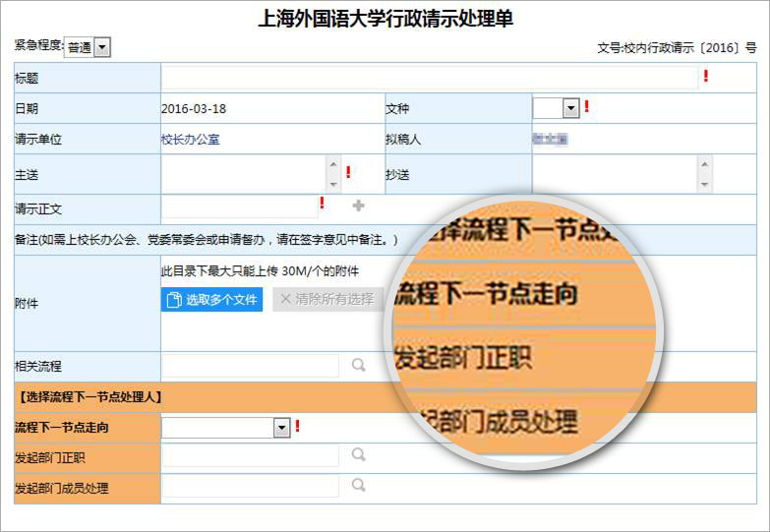Click the 此目录下最大只能上传 30M attachment note
Screen dimensions: 770x532
tap(260, 271)
